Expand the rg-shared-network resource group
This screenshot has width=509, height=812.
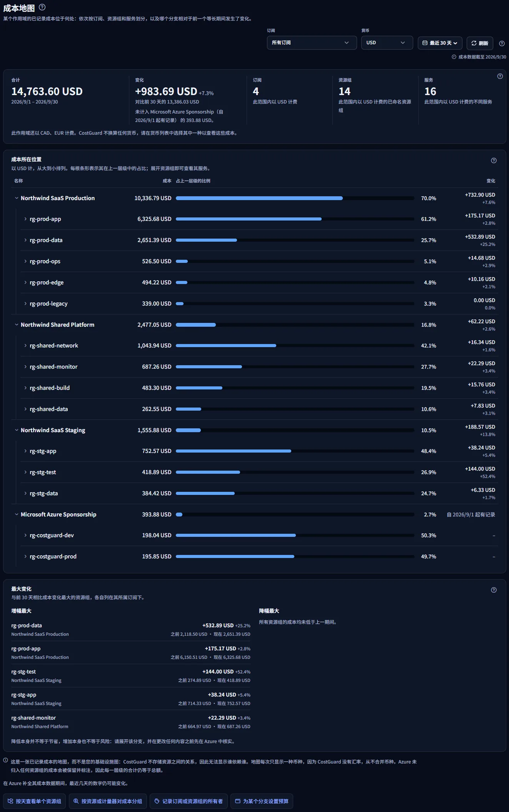(25, 346)
